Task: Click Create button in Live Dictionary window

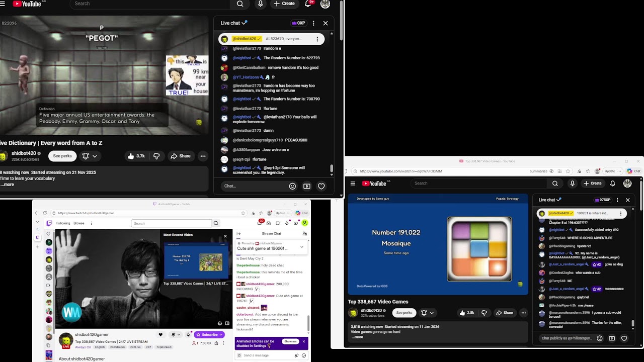Action: click(x=284, y=4)
